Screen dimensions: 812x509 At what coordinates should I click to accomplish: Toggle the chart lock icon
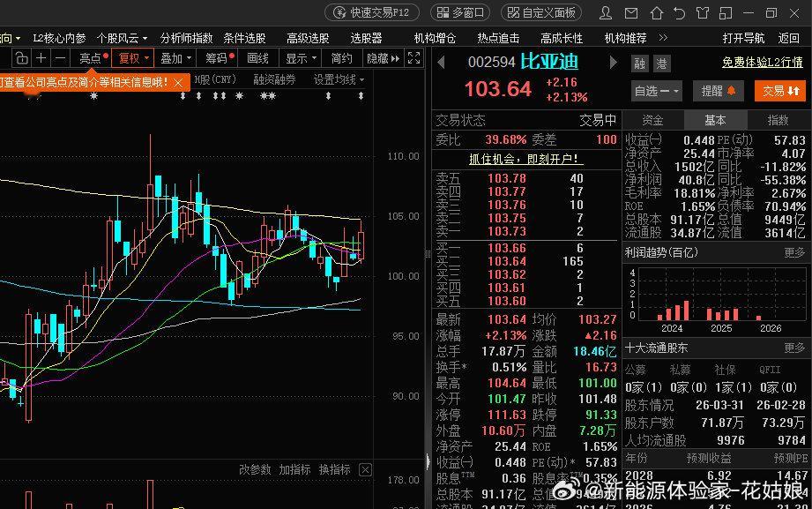pyautogui.click(x=21, y=58)
